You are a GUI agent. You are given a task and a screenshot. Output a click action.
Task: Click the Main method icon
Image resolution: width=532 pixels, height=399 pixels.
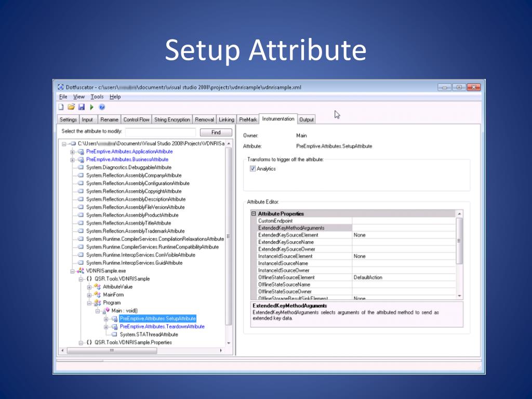(106, 311)
